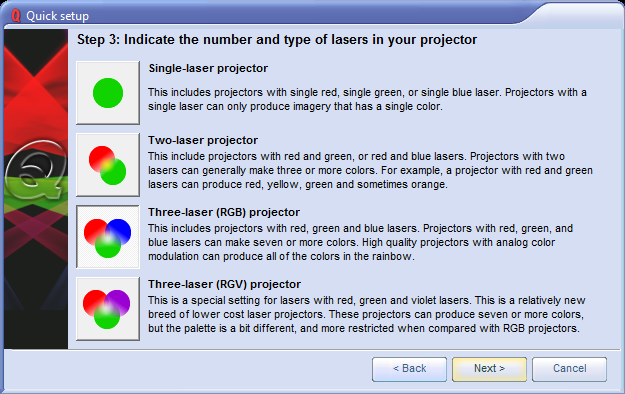
Task: Click the 'Three-laser (RGB) projector' heading
Action: (x=224, y=212)
